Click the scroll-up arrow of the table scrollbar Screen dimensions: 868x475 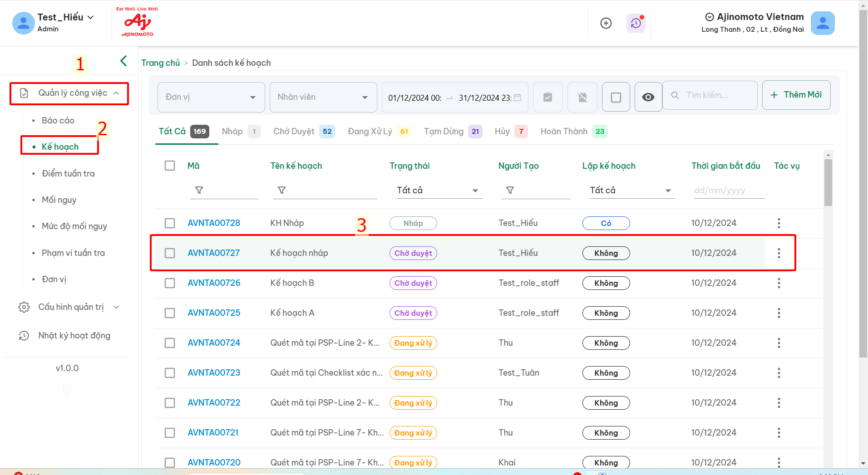tap(828, 155)
